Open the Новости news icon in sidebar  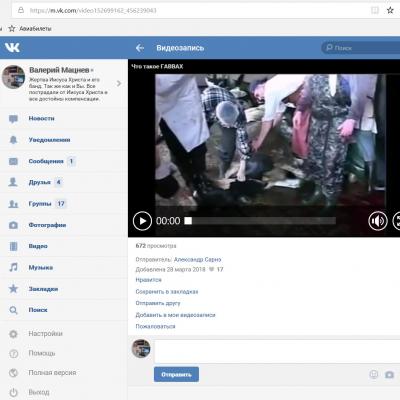click(x=13, y=119)
